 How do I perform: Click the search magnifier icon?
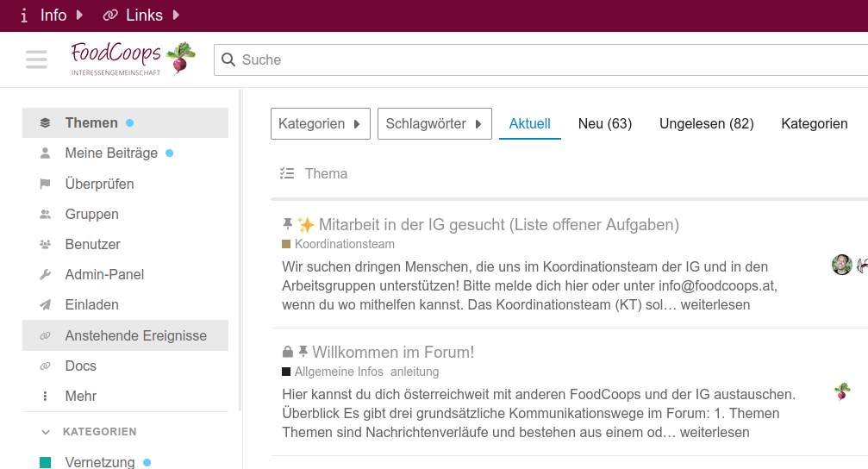[228, 59]
